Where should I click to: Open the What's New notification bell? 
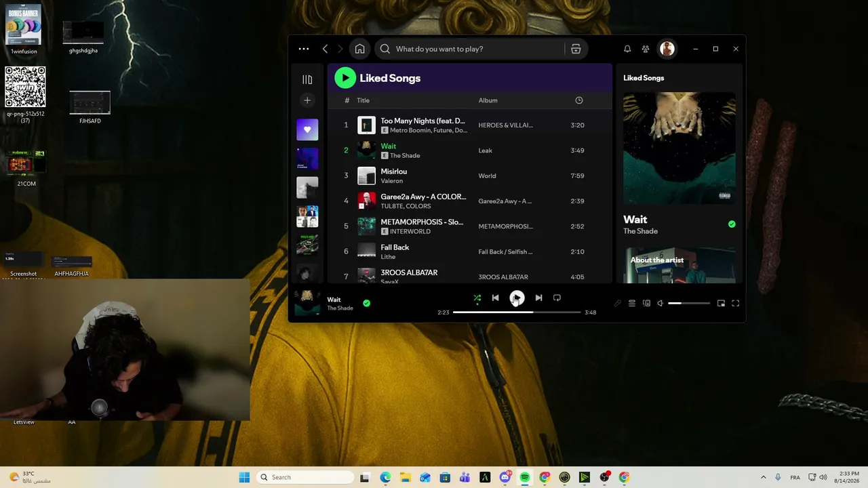pos(627,49)
